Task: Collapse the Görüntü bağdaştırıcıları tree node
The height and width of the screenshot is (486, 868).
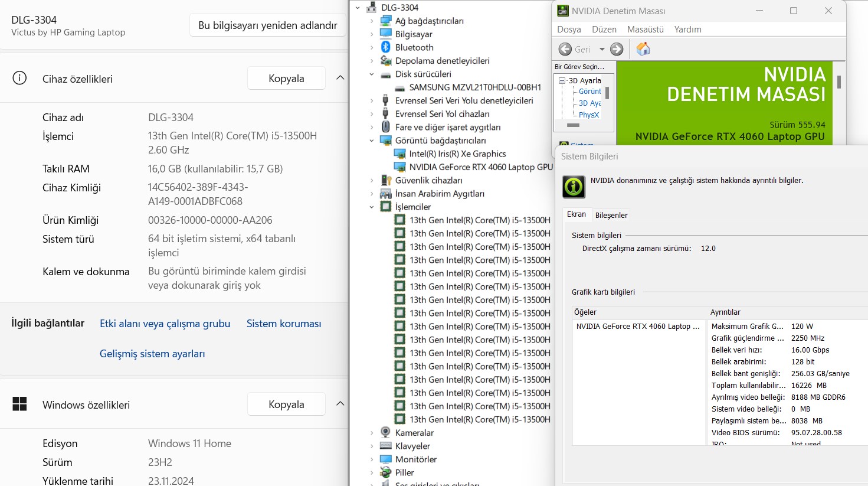Action: click(372, 141)
